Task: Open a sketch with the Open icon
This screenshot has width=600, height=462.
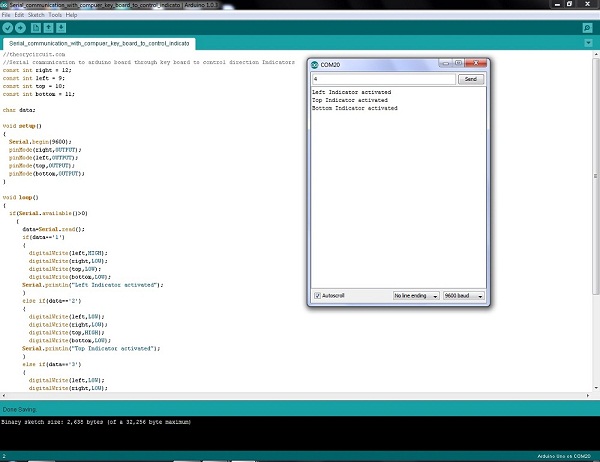Action: (49, 28)
